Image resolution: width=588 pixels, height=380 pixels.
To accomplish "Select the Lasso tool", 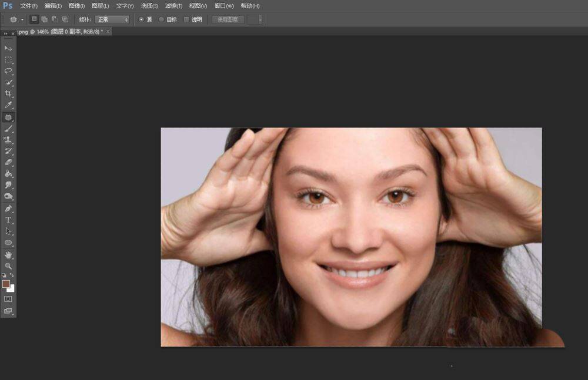I will 8,70.
